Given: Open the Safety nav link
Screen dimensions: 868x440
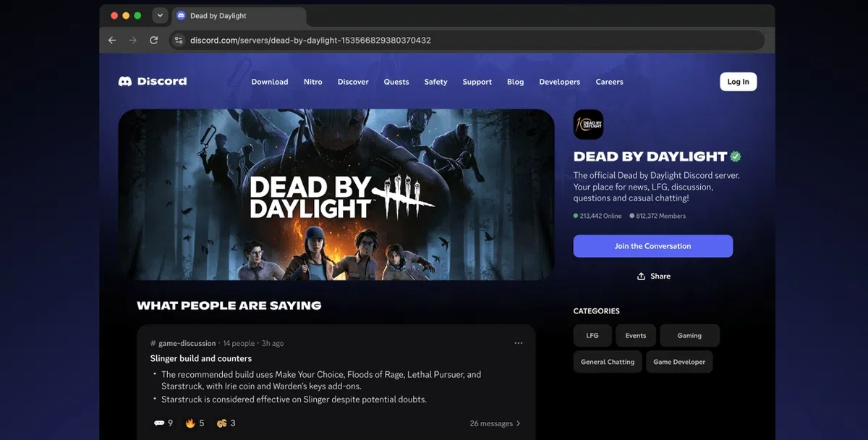Looking at the screenshot, I should pyautogui.click(x=435, y=82).
